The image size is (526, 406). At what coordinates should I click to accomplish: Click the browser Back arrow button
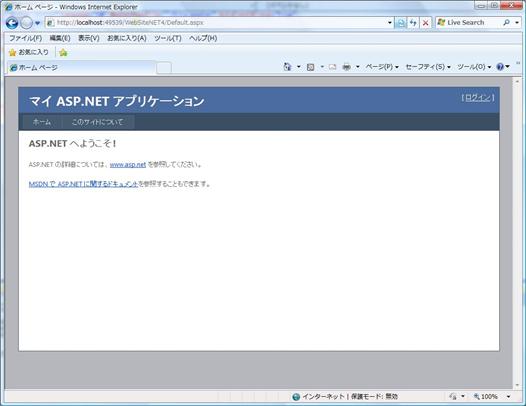(x=12, y=23)
